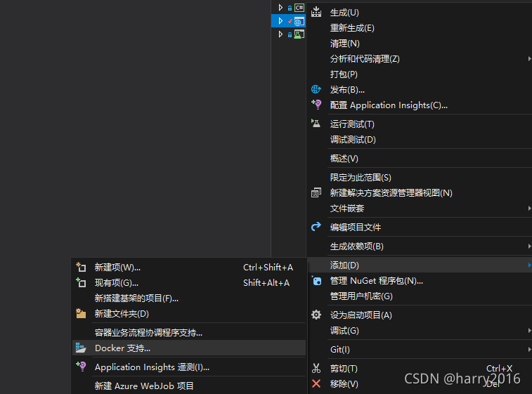The height and width of the screenshot is (394, 532).
Task: Click the selected web project icon
Action: 299,21
